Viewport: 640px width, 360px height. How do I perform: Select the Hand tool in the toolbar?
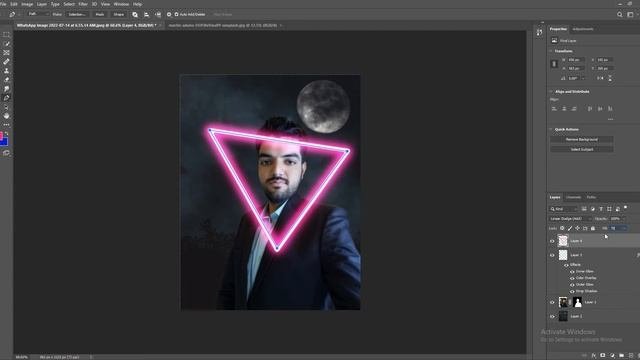[6, 116]
